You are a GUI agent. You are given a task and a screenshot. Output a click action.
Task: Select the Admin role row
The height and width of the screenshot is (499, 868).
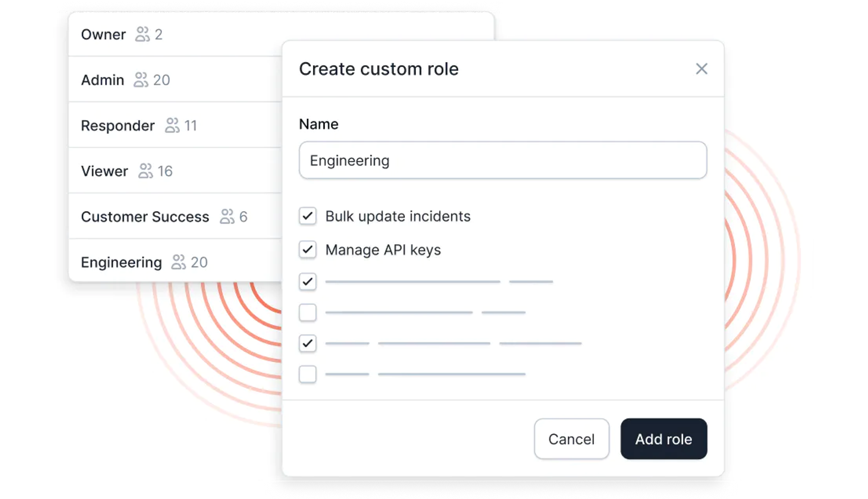[102, 80]
